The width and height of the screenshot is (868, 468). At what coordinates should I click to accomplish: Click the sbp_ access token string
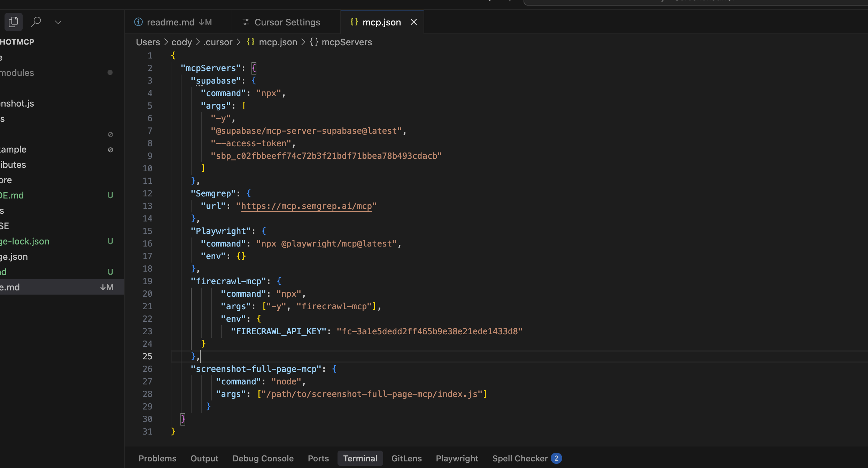326,156
